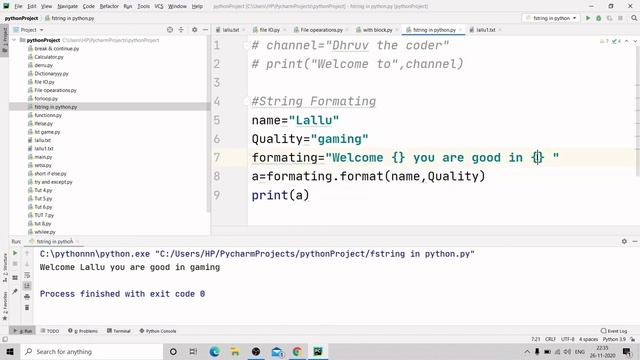Open Search Everywhere magnifier icon
Image resolution: width=640 pixels, height=360 pixels.
[634, 18]
